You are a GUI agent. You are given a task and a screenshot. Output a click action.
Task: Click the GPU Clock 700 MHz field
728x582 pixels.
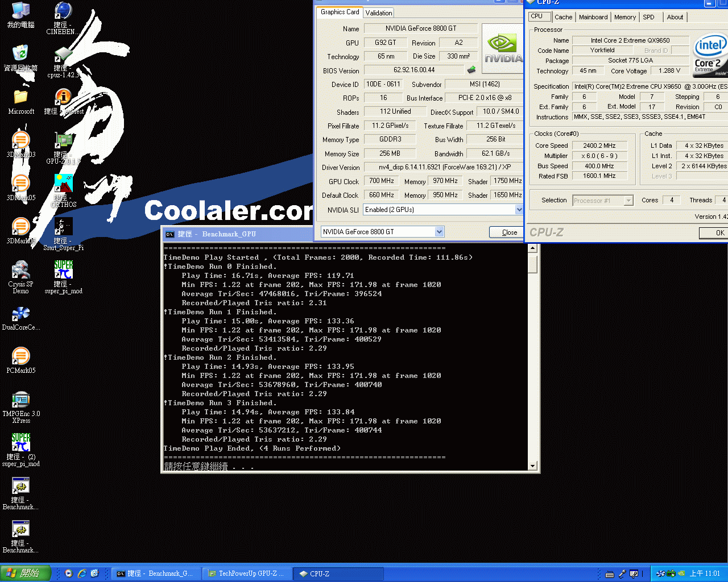pos(382,181)
